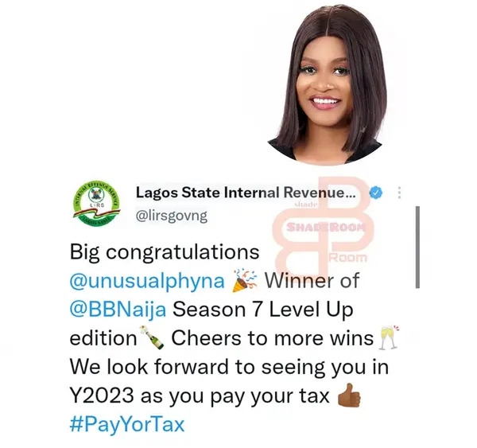Click the ShadeRoom watermark logo

[324, 226]
